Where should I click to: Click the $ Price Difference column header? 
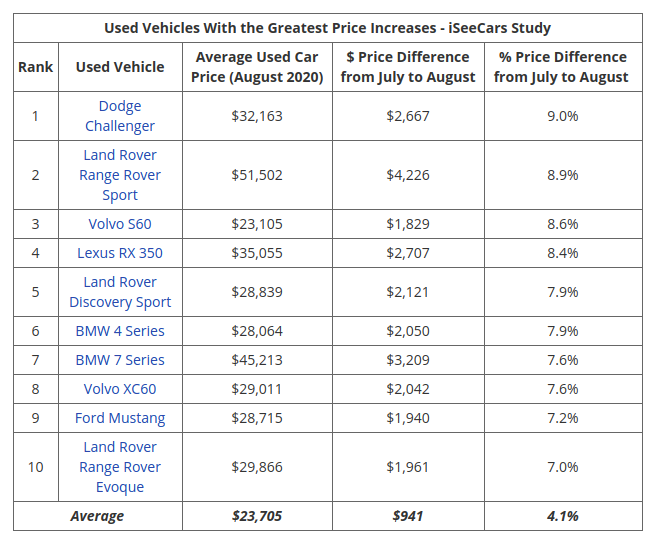click(x=408, y=67)
